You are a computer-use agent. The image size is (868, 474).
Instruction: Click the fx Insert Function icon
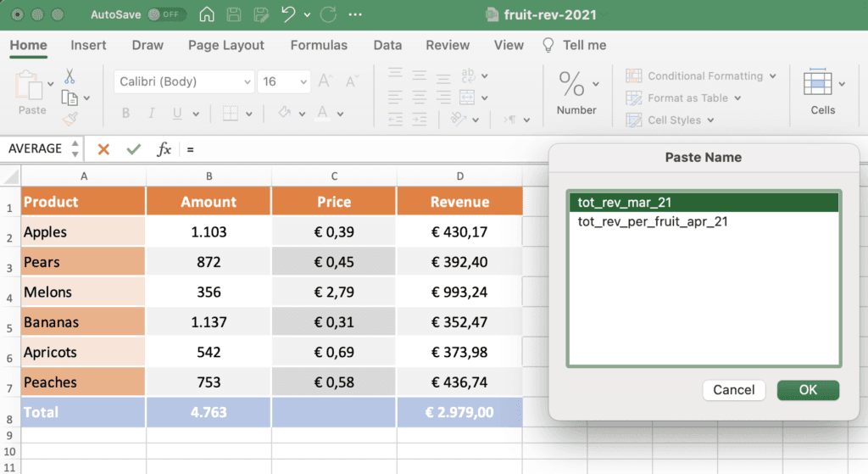pyautogui.click(x=164, y=149)
